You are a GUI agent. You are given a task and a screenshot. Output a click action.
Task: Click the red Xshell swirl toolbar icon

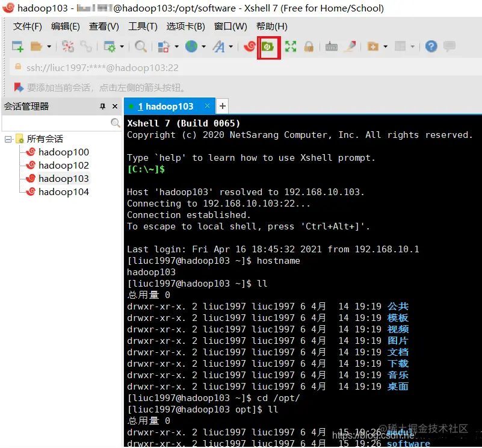click(x=249, y=46)
